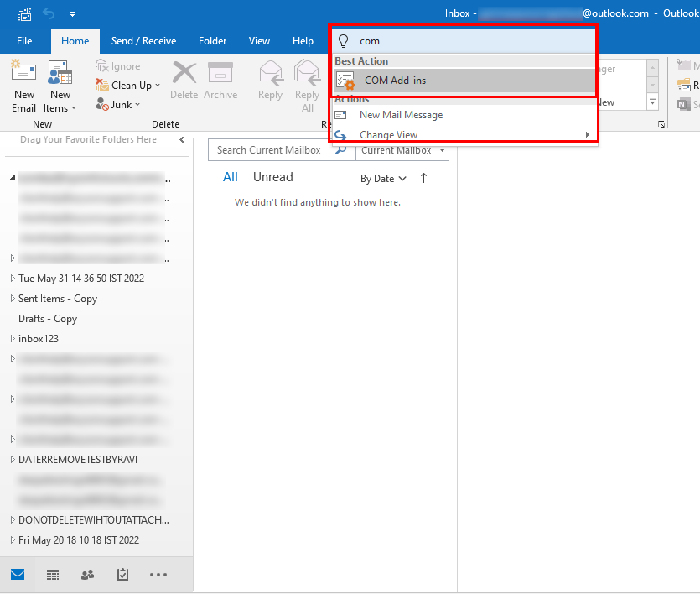Switch to Mail view in the navigation bar

tap(18, 575)
